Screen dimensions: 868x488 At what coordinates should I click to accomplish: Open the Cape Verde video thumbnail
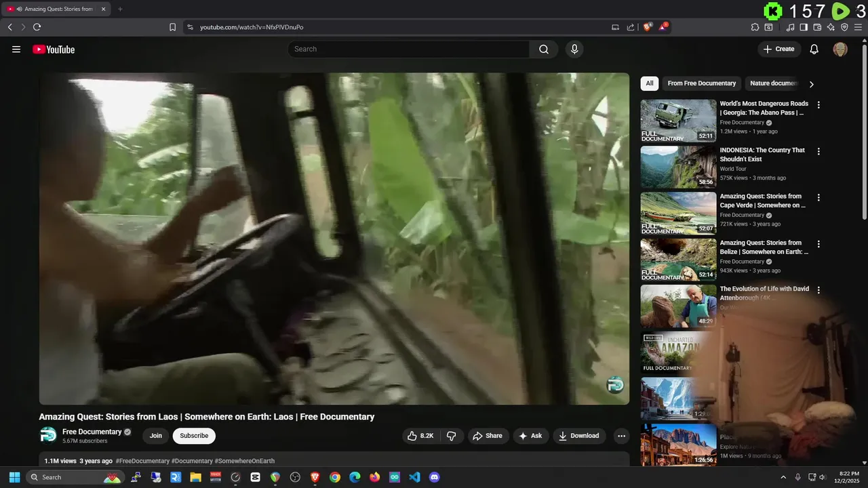(678, 213)
